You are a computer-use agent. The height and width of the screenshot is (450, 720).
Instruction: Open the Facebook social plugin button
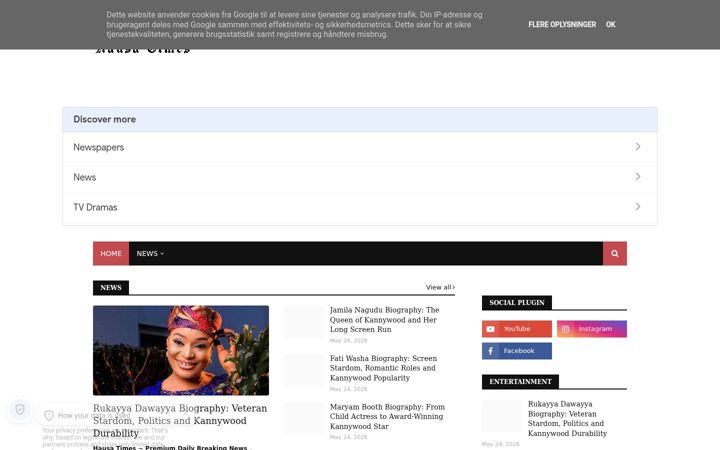pyautogui.click(x=517, y=351)
